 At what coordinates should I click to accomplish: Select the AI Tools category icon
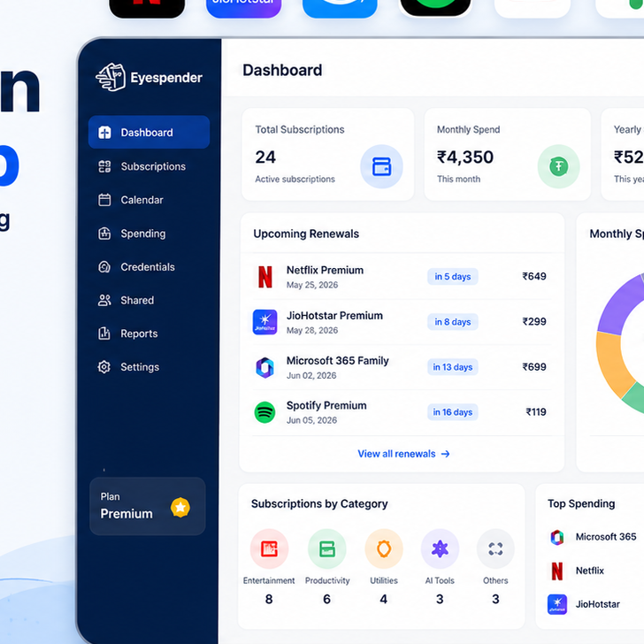click(x=440, y=548)
